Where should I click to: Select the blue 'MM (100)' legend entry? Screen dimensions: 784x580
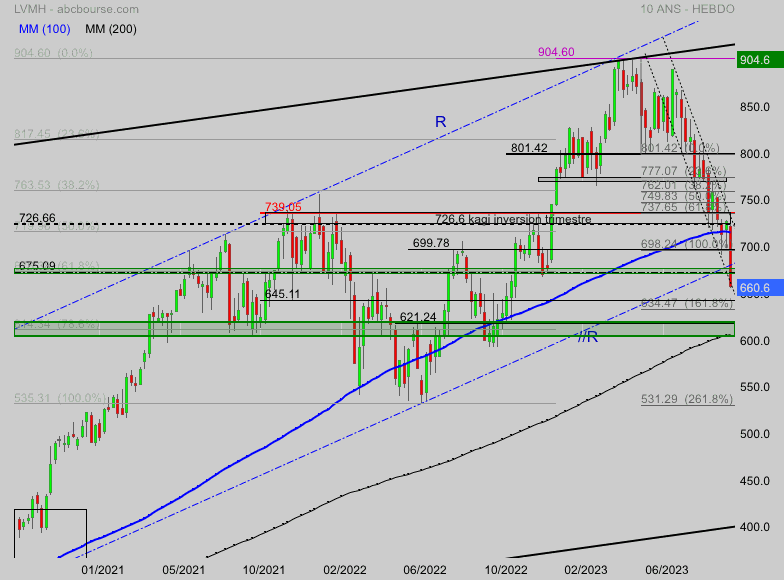44,29
